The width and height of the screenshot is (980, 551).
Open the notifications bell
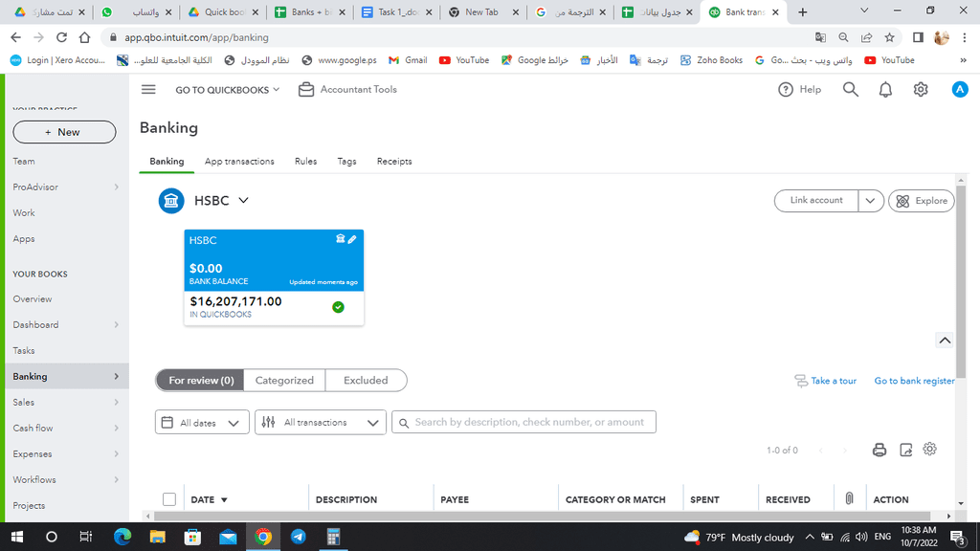[885, 90]
